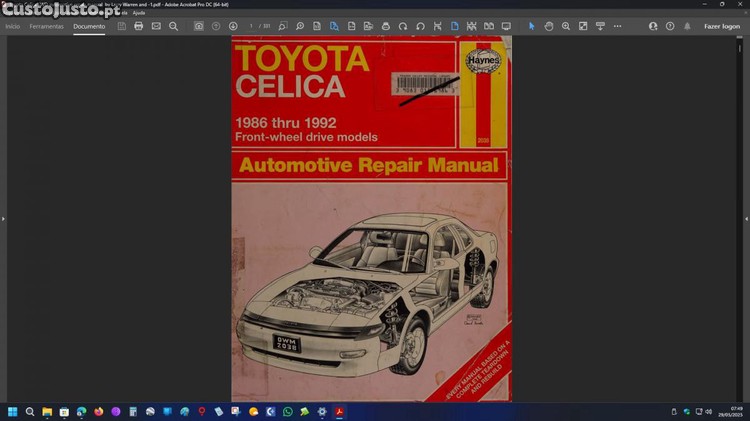Expand the right tools pane arrow
Image resolution: width=750 pixels, height=421 pixels.
[x=745, y=218]
